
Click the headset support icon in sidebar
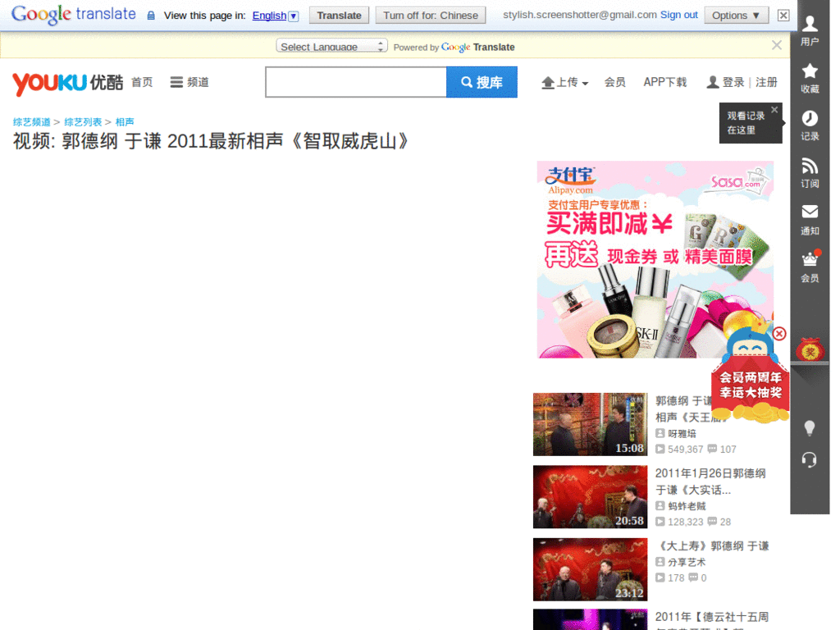810,459
